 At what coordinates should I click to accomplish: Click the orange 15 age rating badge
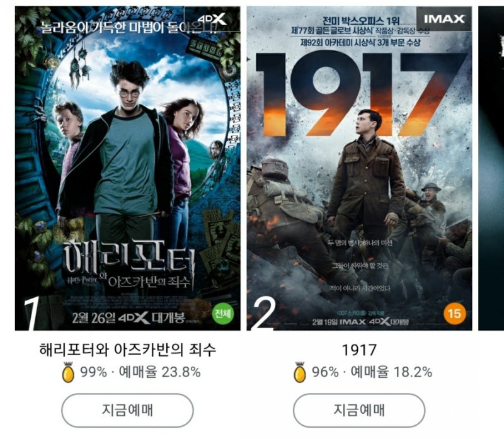pyautogui.click(x=454, y=313)
